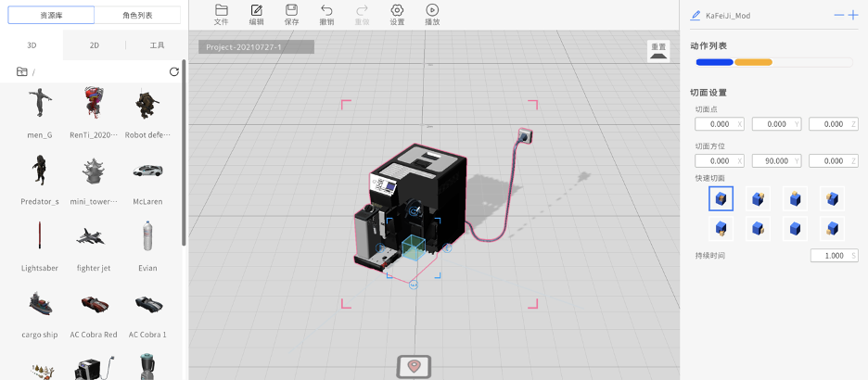Open 设置 (Settings) gear in toolbar
Screen dimensions: 868x380
click(x=397, y=15)
